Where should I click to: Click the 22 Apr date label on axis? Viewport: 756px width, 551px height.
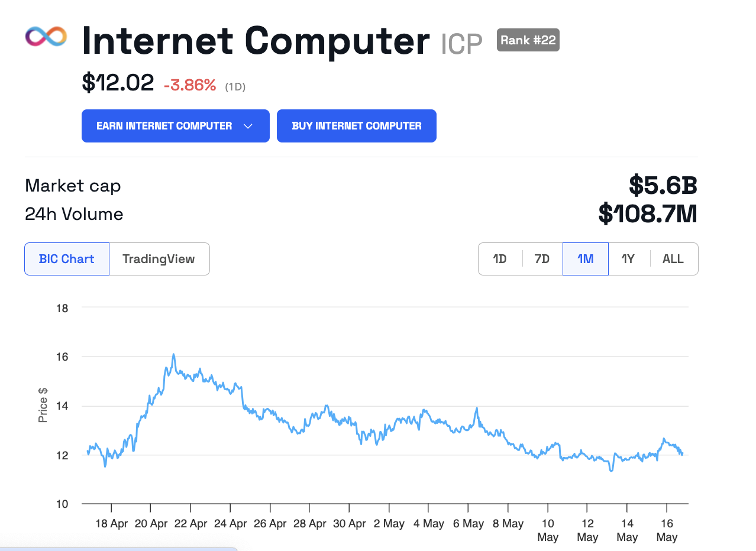190,524
